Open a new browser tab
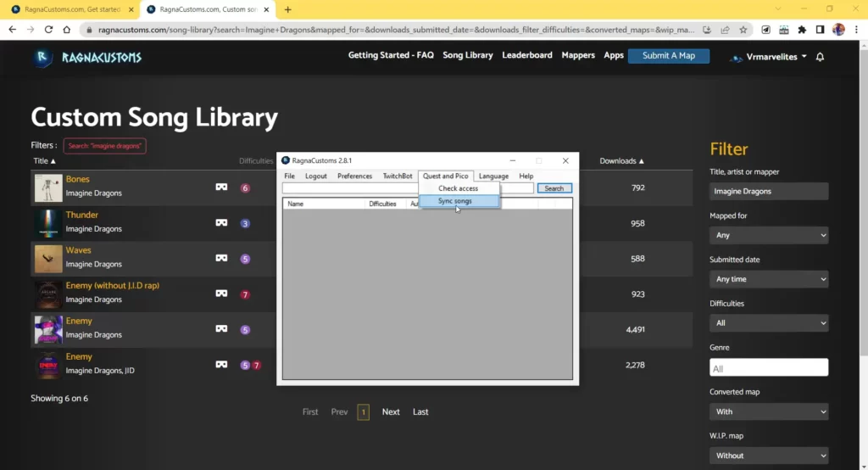 [x=288, y=9]
